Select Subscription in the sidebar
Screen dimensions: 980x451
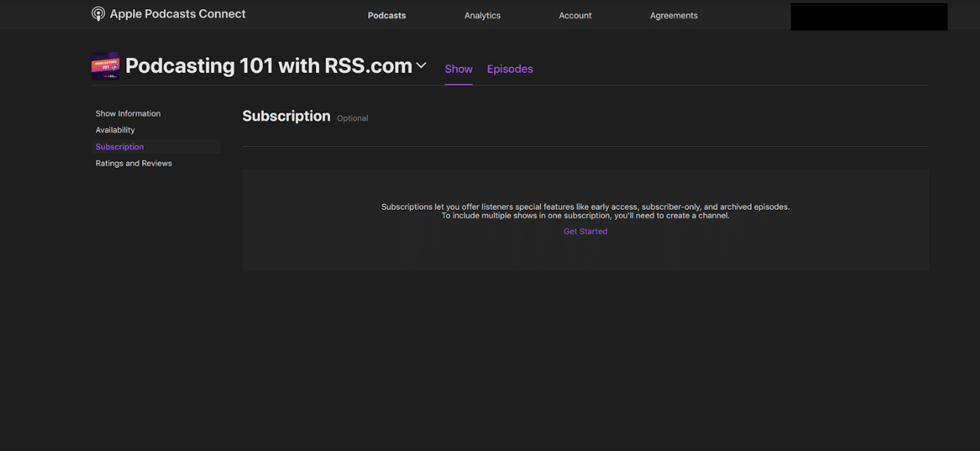pyautogui.click(x=156, y=147)
